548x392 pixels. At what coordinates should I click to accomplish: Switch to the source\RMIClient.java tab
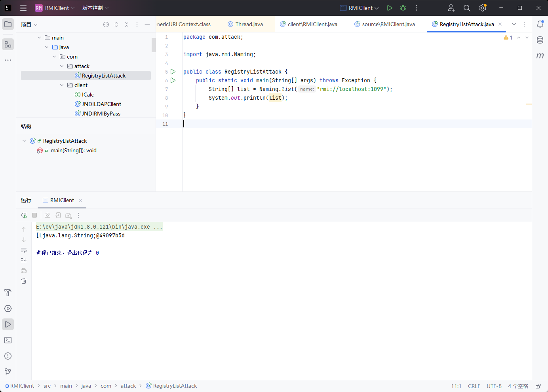click(x=388, y=24)
